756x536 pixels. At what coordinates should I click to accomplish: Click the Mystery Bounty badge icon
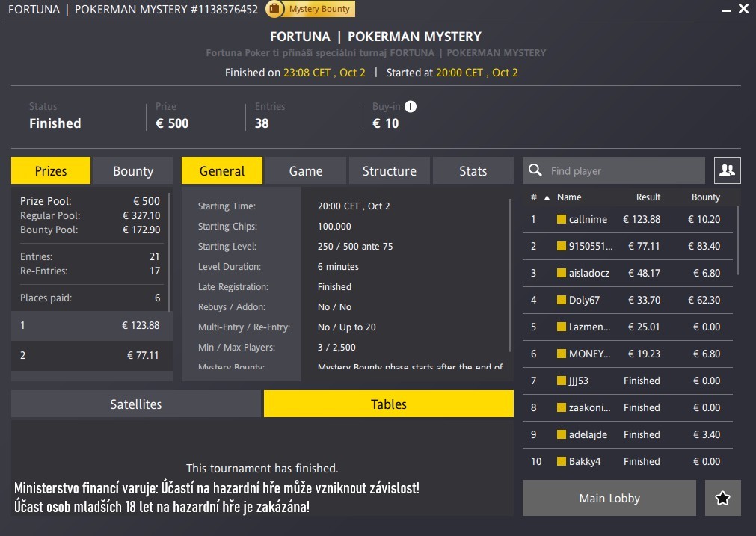(x=274, y=9)
